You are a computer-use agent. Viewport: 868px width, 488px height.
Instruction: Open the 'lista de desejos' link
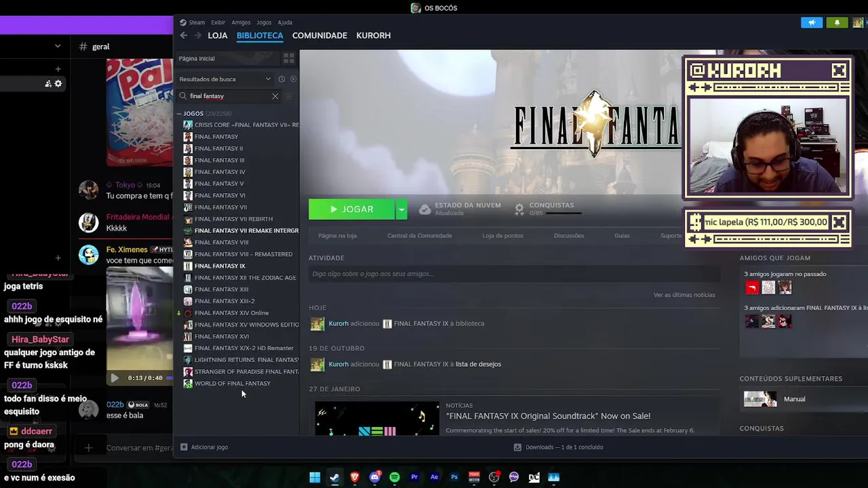(478, 364)
